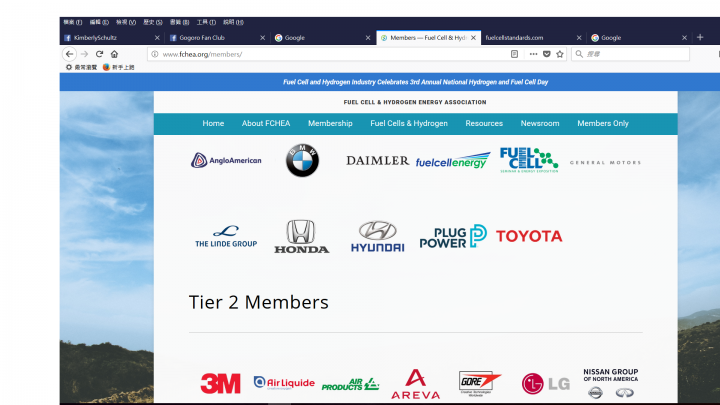This screenshot has height=405, width=720.
Task: Open the Bookmarks menu (B)
Action: coord(180,22)
